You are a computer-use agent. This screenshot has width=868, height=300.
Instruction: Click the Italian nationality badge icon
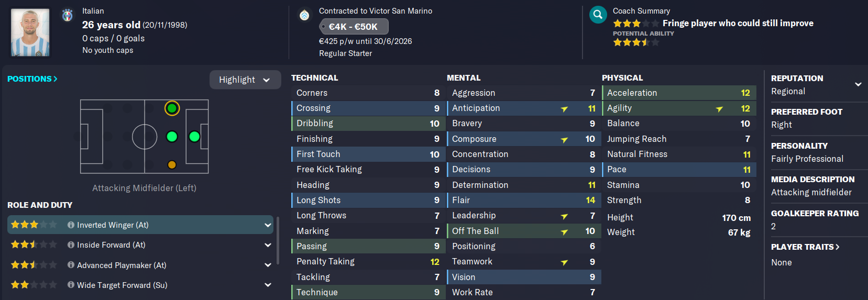coord(68,15)
